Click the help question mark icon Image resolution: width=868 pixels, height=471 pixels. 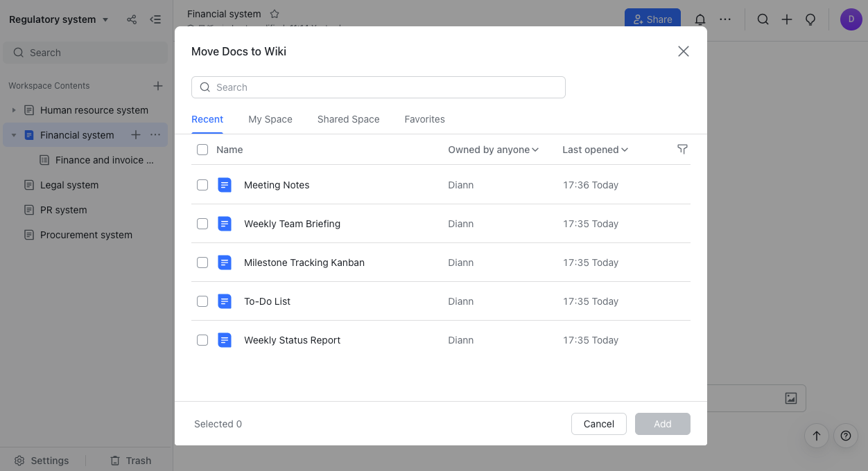pyautogui.click(x=845, y=436)
